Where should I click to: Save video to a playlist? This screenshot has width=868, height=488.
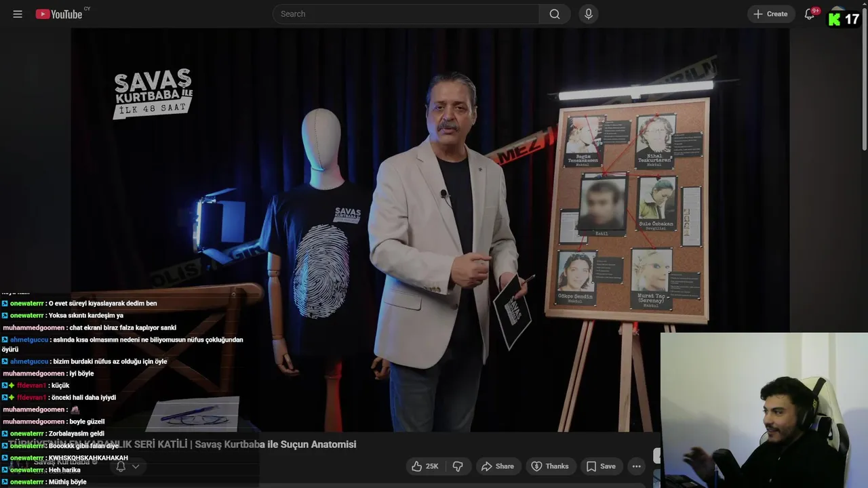(x=601, y=466)
